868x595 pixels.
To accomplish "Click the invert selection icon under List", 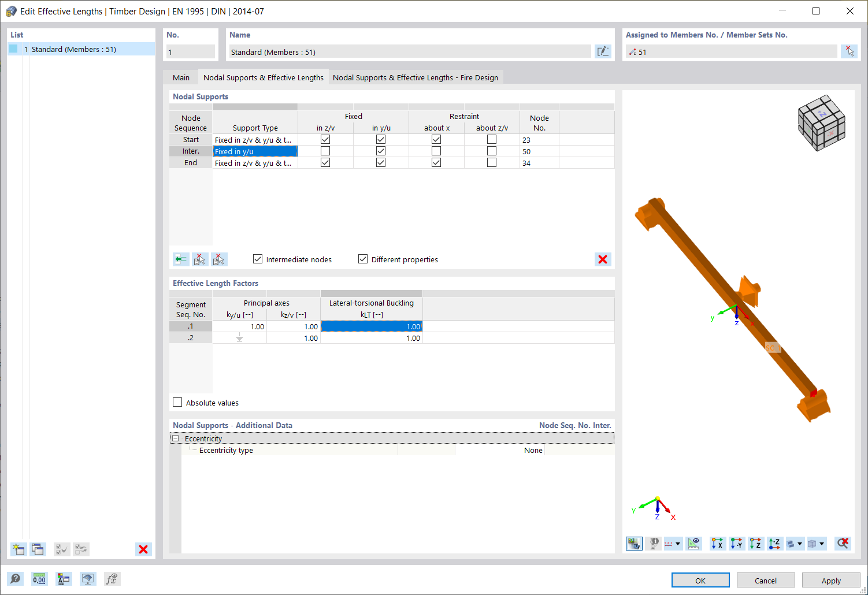I will pos(81,549).
